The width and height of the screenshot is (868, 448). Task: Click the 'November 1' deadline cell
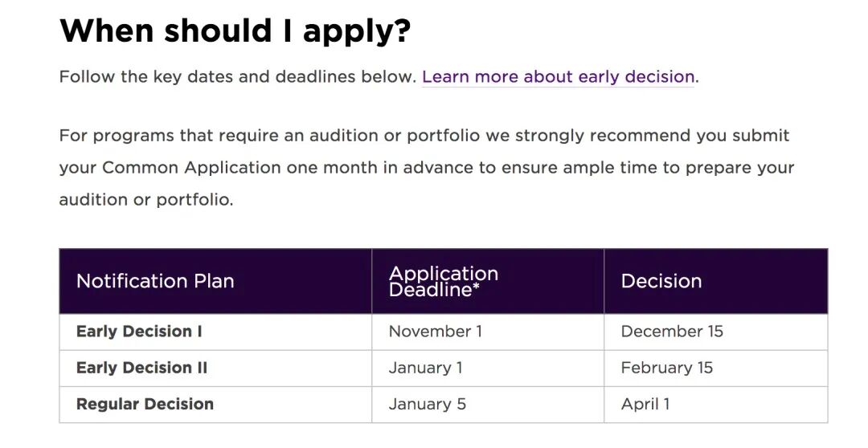tap(435, 331)
